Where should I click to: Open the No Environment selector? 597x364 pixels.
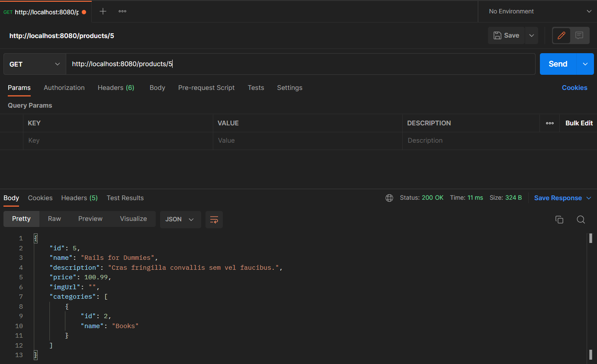click(536, 11)
